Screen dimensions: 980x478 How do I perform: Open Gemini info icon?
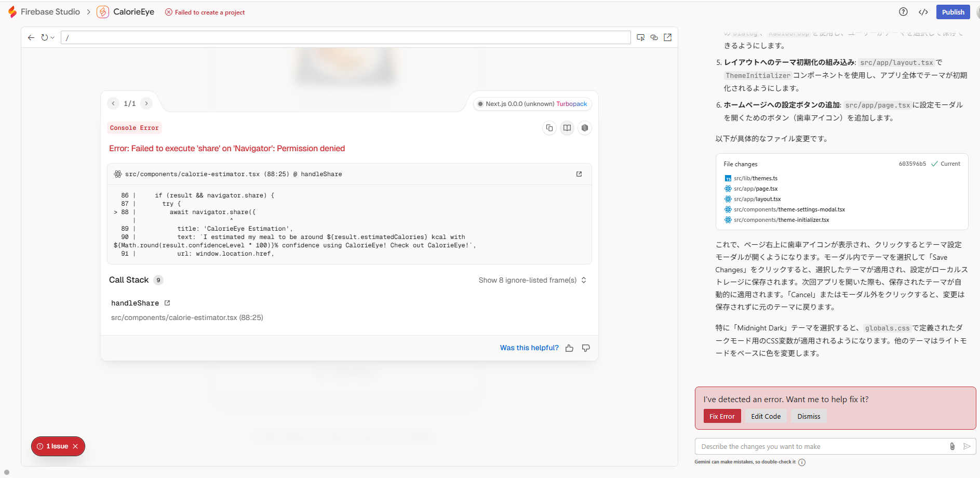(802, 462)
